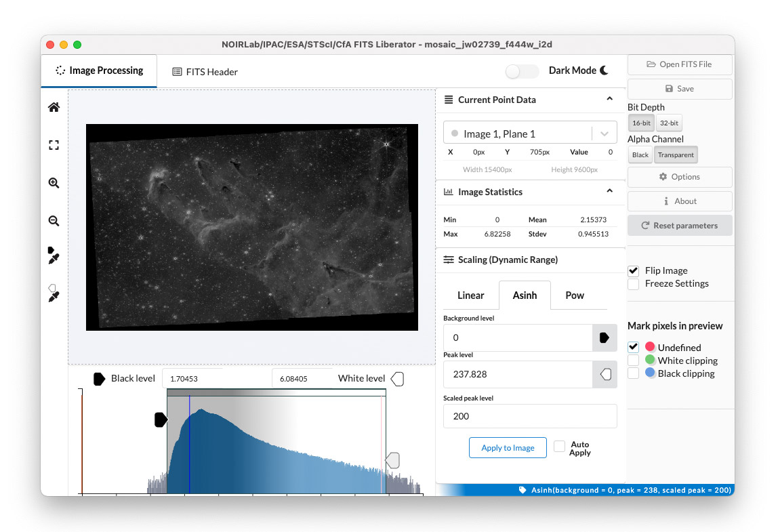778x532 pixels.
Task: Collapse the Image Statistics section
Action: [609, 192]
